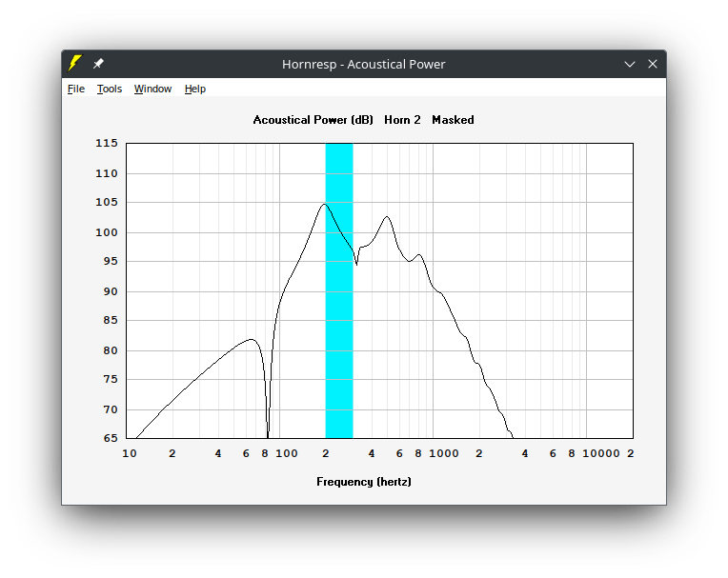Image resolution: width=728 pixels, height=578 pixels.
Task: Open the Tools menu
Action: pos(110,89)
